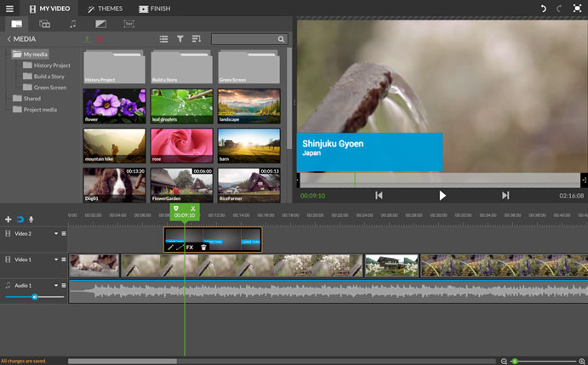Switch media view to list layout
The height and width of the screenshot is (365, 588).
click(164, 39)
